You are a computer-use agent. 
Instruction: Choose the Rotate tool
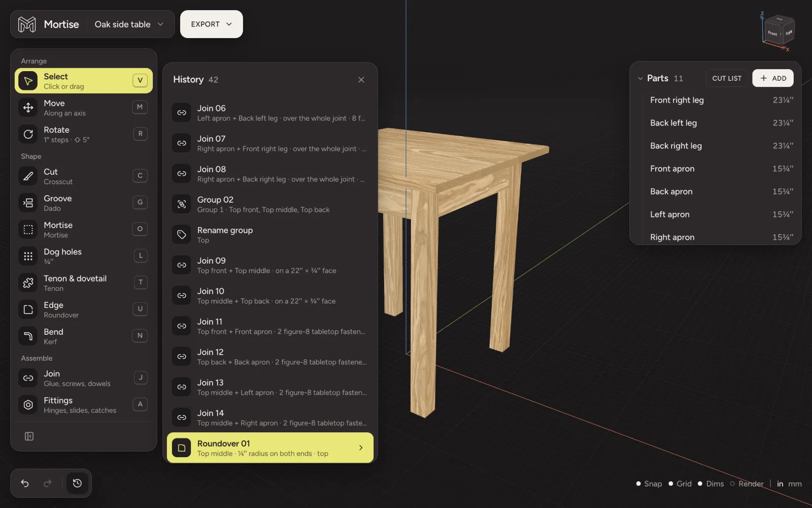click(x=84, y=134)
